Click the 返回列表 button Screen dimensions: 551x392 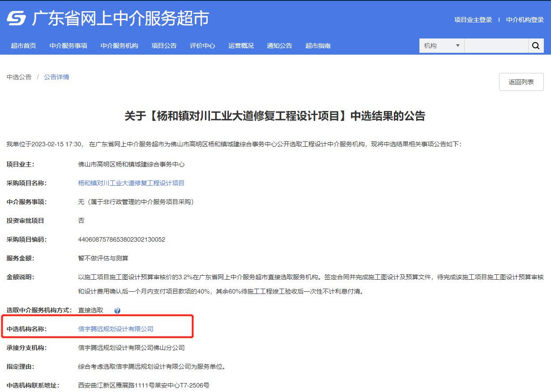pyautogui.click(x=521, y=81)
